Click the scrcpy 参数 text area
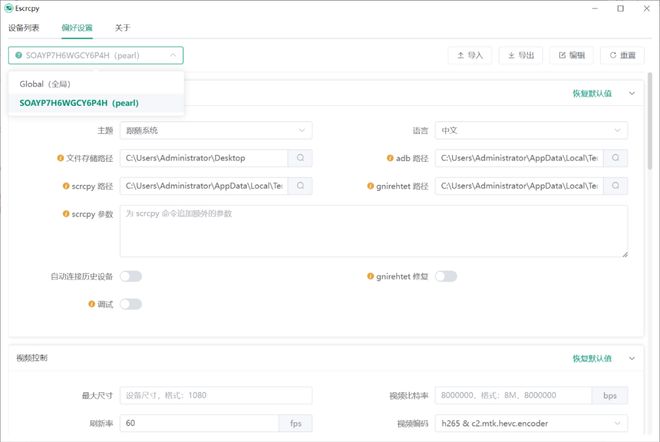The width and height of the screenshot is (660, 442). (374, 231)
